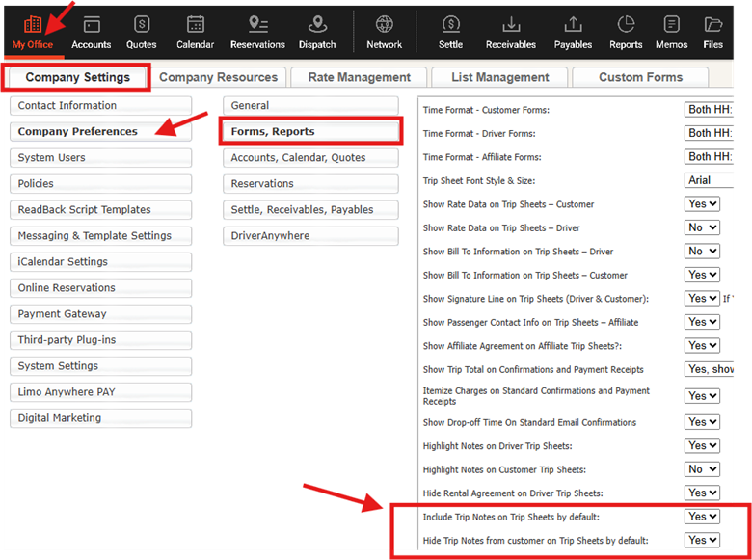Change Show Rate Data on Trip Sheets Driver dropdown
This screenshot has height=560, width=752.
click(x=702, y=227)
